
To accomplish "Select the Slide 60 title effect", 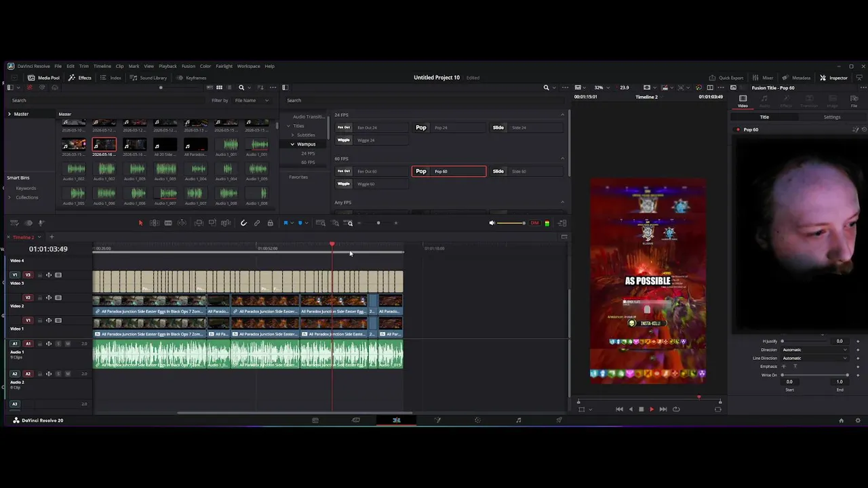I will (x=526, y=171).
